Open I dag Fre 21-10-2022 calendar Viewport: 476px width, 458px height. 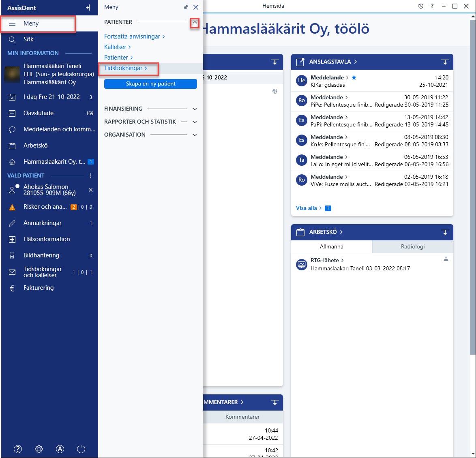(x=49, y=97)
